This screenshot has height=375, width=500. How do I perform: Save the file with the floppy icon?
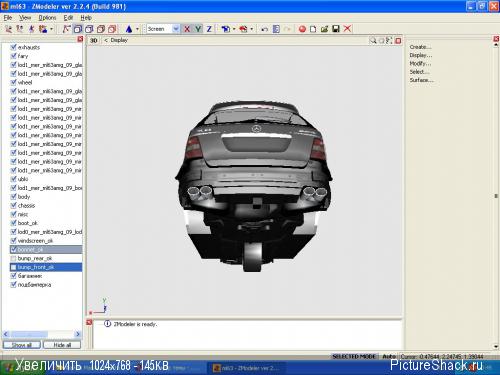click(336, 29)
